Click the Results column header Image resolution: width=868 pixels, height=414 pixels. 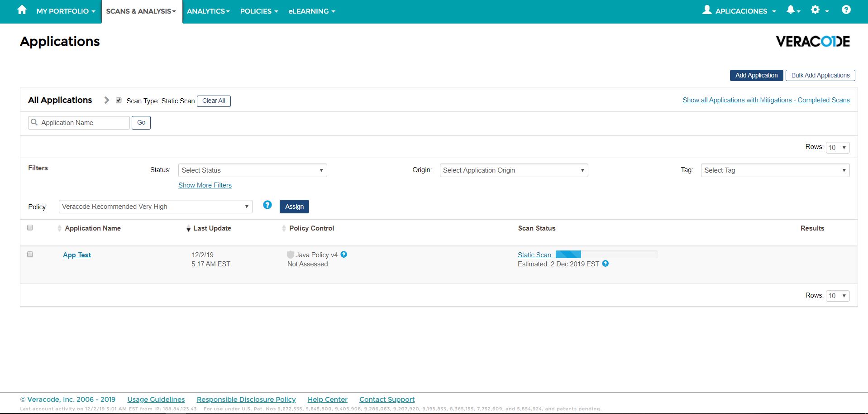click(812, 228)
